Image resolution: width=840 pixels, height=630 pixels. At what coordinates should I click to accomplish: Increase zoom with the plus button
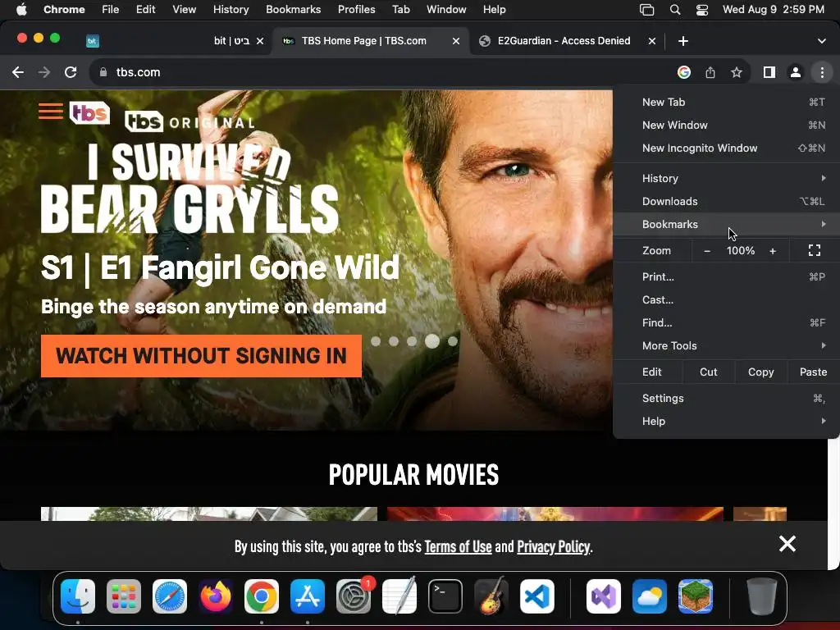(773, 251)
